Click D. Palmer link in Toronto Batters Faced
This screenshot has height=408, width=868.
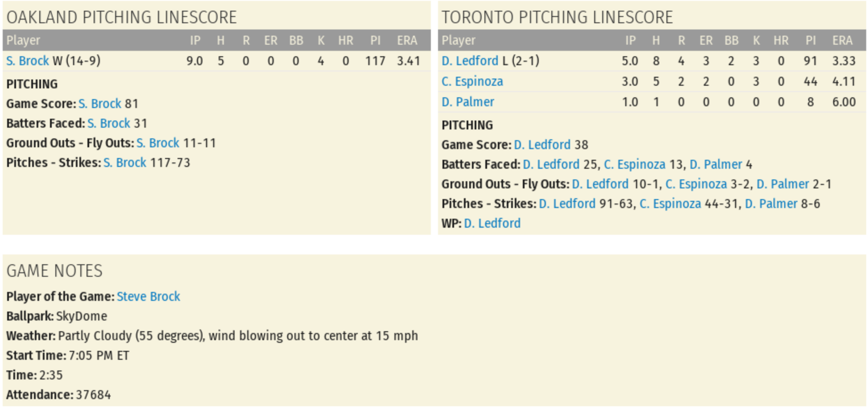(x=715, y=164)
